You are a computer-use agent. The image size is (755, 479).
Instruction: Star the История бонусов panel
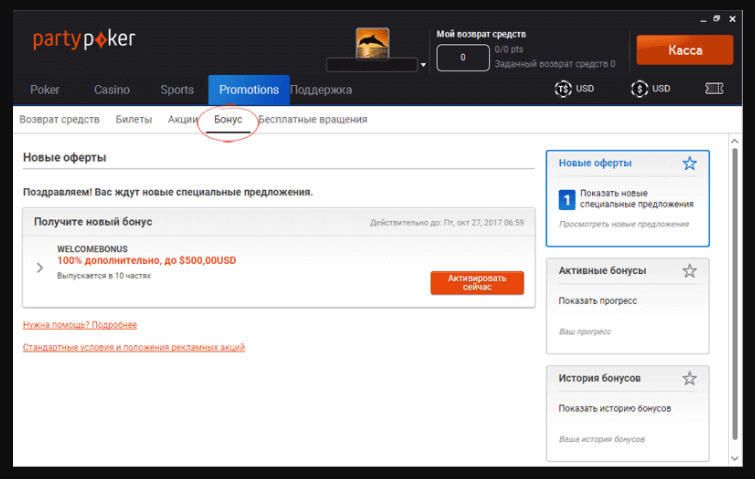coord(689,378)
